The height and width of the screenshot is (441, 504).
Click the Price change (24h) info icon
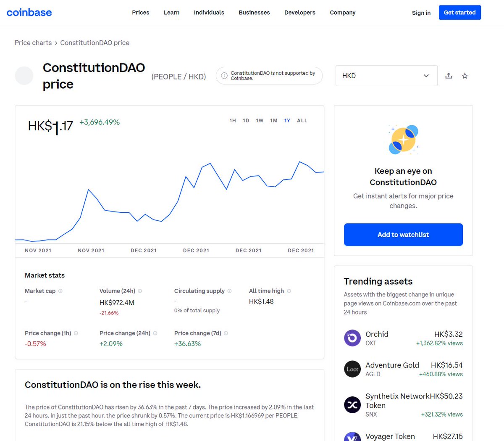155,333
